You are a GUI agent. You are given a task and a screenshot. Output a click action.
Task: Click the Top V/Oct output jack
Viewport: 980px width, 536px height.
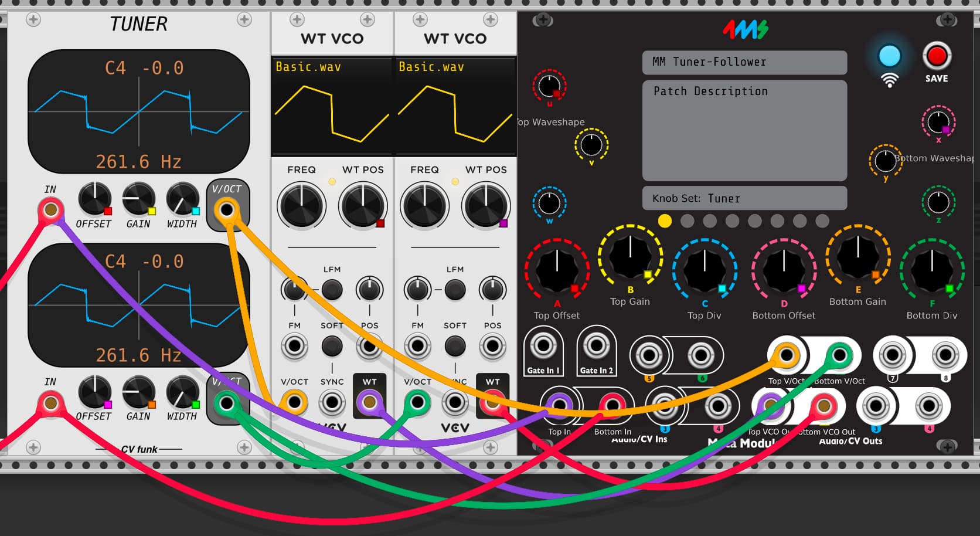click(786, 355)
